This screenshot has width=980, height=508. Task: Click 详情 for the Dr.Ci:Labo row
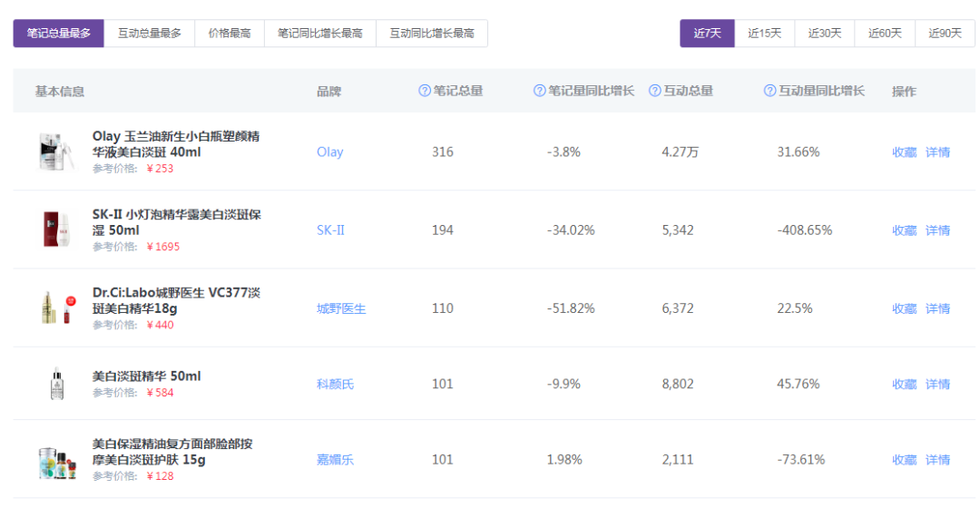(937, 308)
